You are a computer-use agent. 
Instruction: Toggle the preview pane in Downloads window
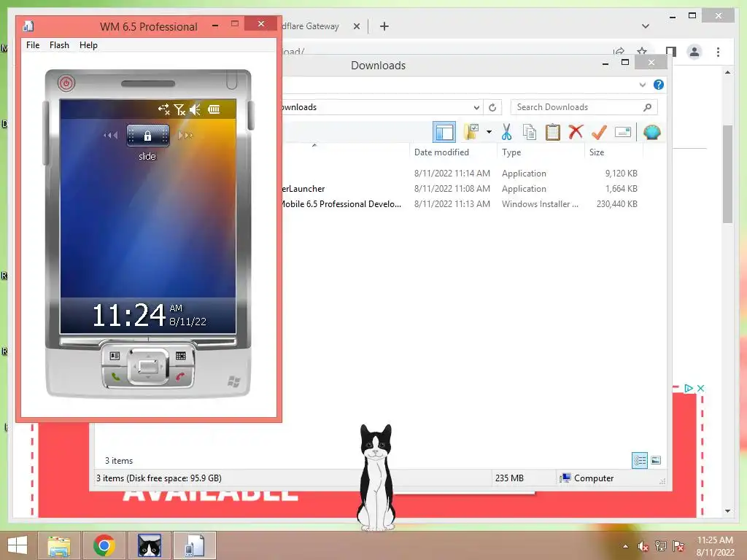(x=444, y=132)
